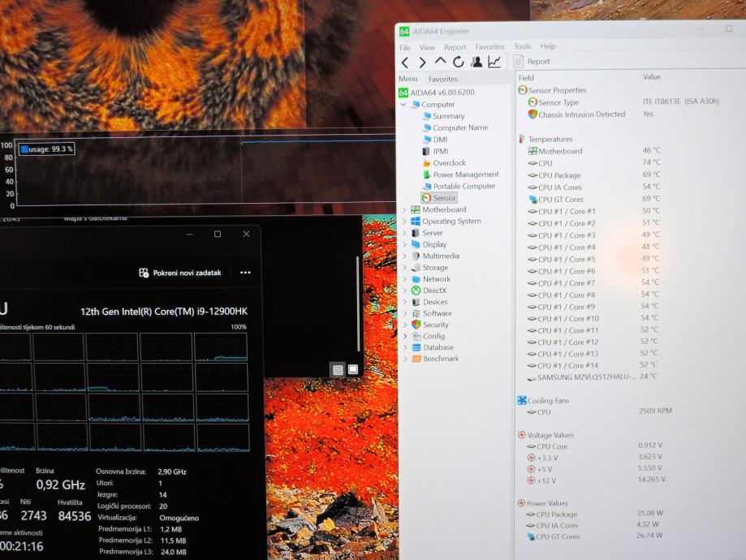
Task: Collapse the Computer tree node
Action: (x=405, y=105)
